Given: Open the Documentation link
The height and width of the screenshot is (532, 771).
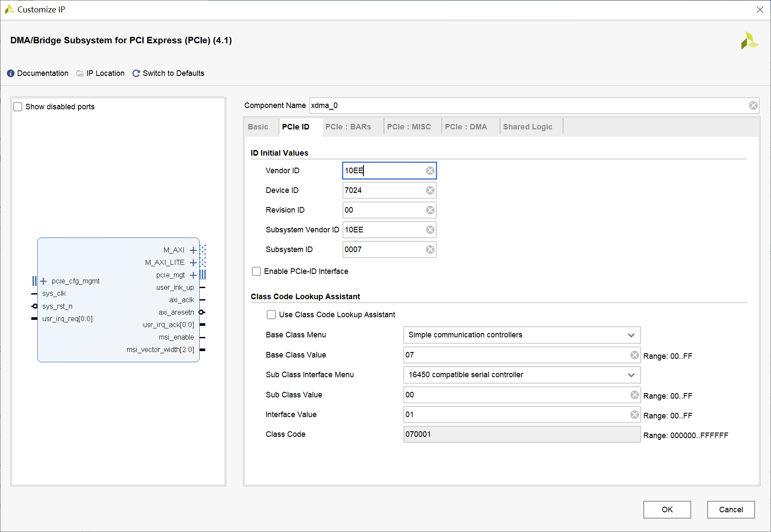Looking at the screenshot, I should (x=43, y=73).
